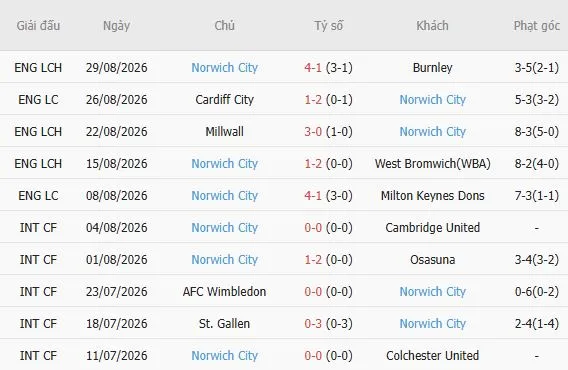Open Milton Keynes Dons team name
The image size is (568, 370).
(433, 195)
